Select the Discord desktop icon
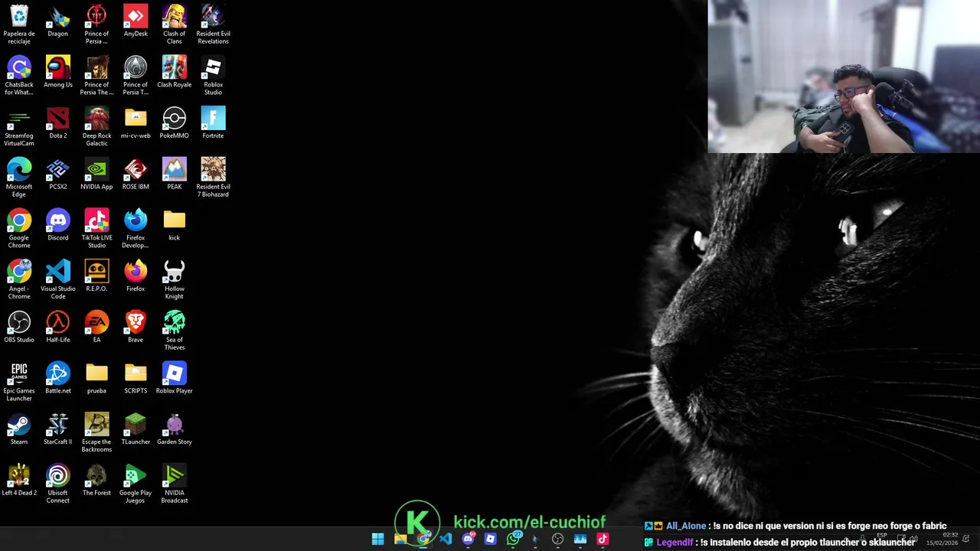This screenshot has height=551, width=980. point(58,226)
